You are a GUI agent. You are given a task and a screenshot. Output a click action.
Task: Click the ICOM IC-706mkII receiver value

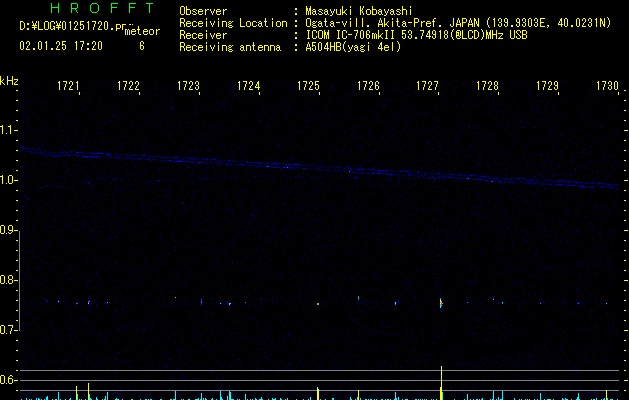pos(416,35)
